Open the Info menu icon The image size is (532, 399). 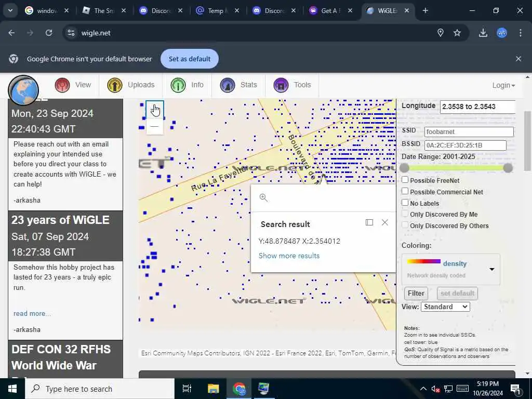click(178, 85)
